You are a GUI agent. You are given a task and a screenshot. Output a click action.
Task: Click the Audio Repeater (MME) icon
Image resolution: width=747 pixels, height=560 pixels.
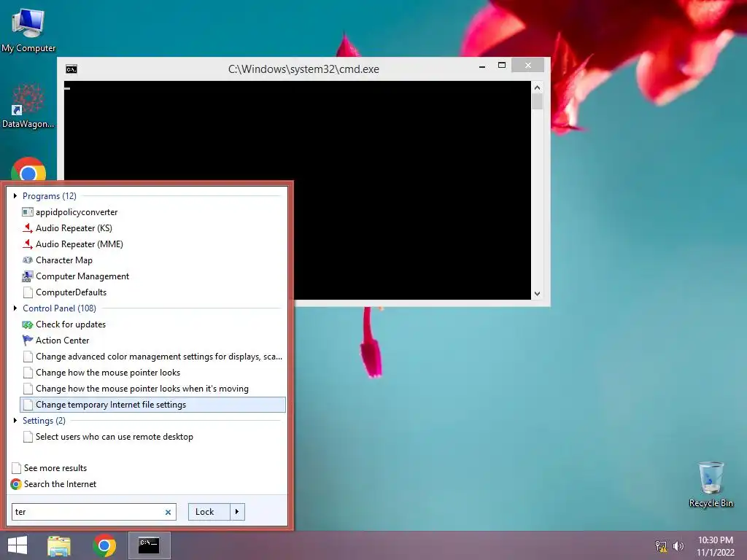coord(28,244)
